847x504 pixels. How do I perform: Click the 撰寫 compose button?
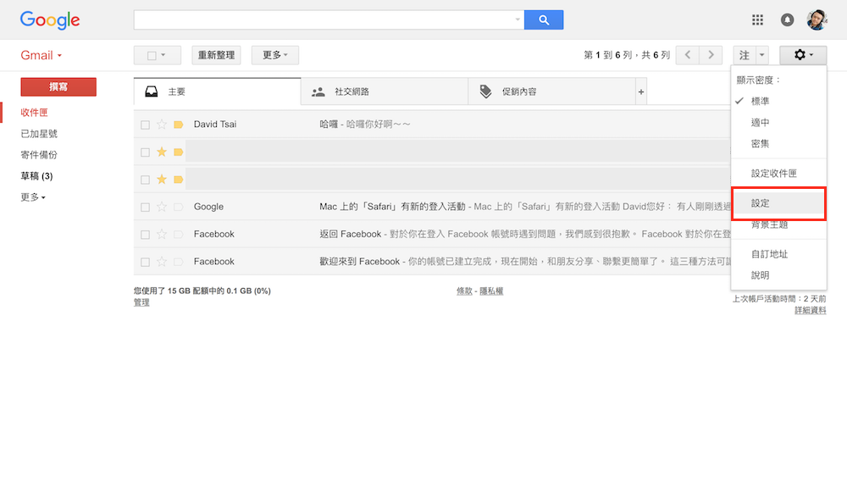[x=58, y=86]
